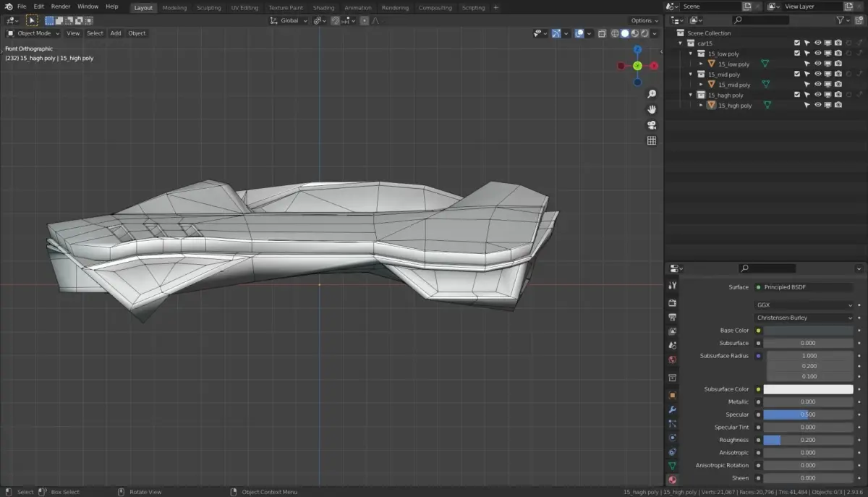The width and height of the screenshot is (868, 497).
Task: Click green mesh data icon of 15_low poly
Action: (765, 64)
